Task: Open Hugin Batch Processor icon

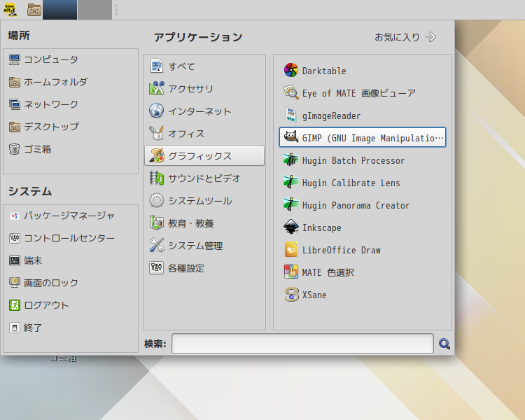Action: coord(291,160)
